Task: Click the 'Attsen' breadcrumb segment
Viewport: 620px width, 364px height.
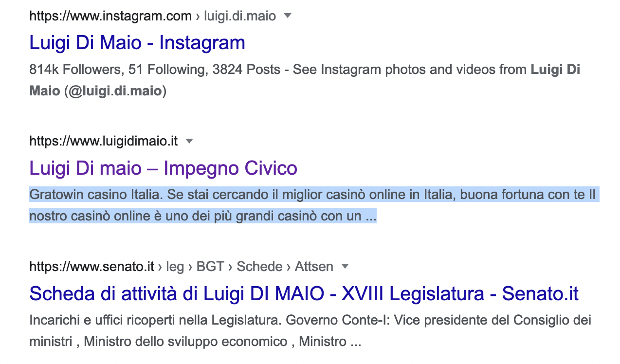Action: tap(313, 267)
